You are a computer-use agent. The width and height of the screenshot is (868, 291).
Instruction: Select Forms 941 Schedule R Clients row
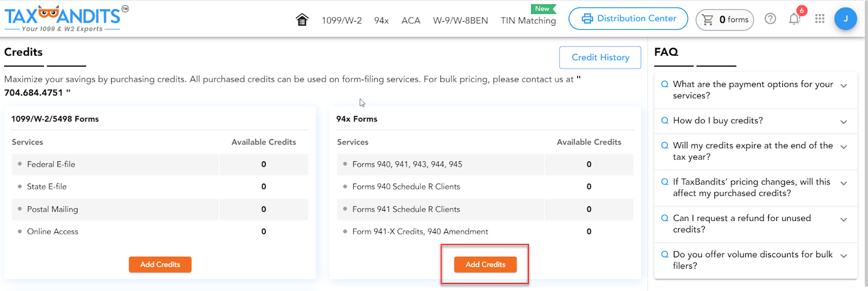click(485, 210)
